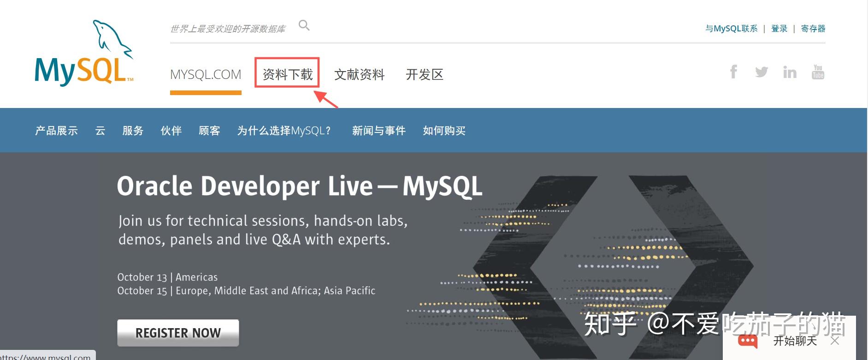This screenshot has width=868, height=360.
Task: Open 为什么选择MySQL? menu item
Action: pos(284,131)
